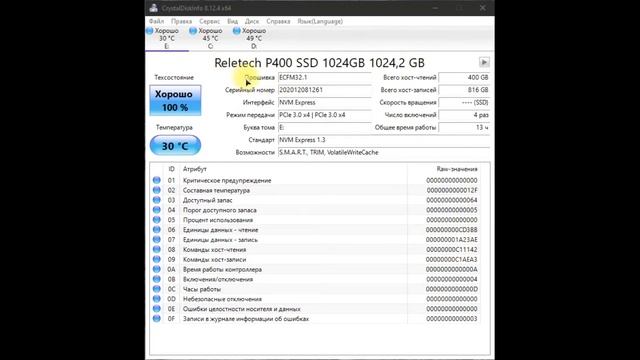
Task: Open the Файл menu
Action: pyautogui.click(x=156, y=21)
